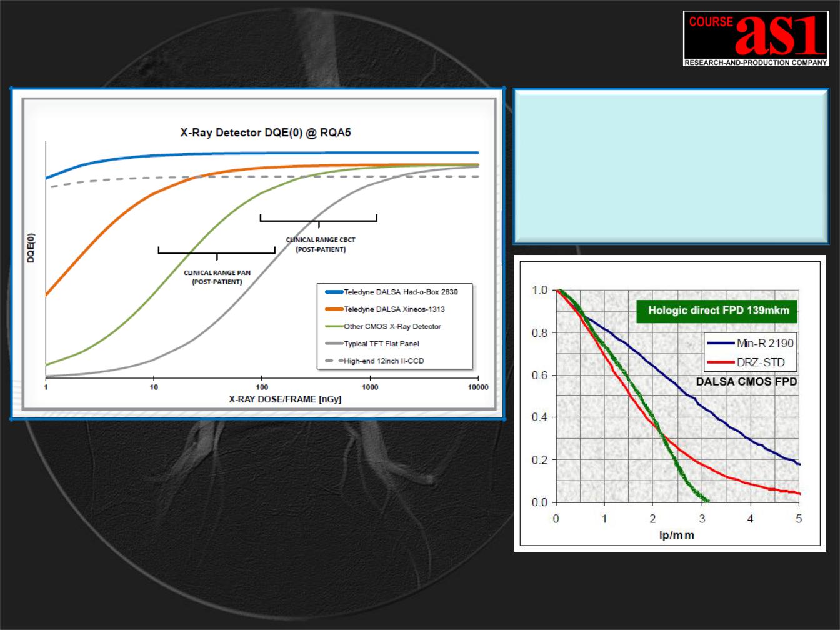Click the dark blue swatch beside Min-R 2190
The width and height of the screenshot is (840, 630).
pyautogui.click(x=722, y=343)
